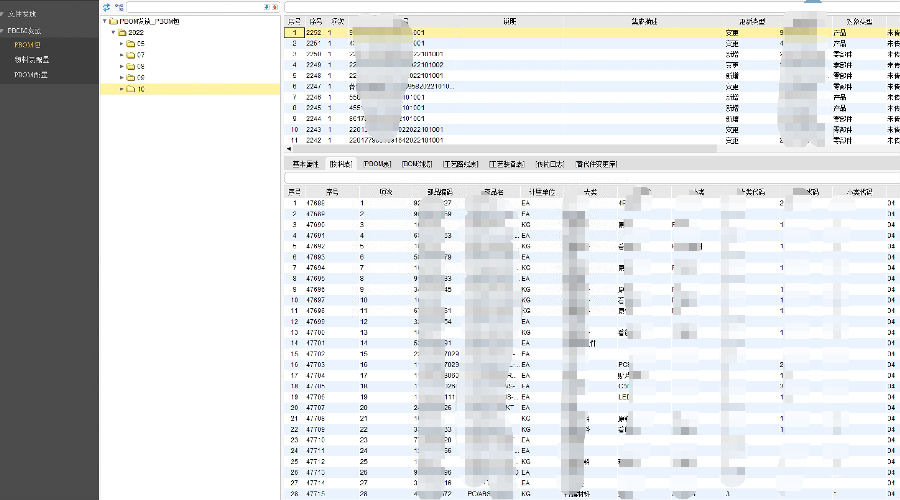Click the tree hierarchy icon beside refresh

pyautogui.click(x=119, y=7)
